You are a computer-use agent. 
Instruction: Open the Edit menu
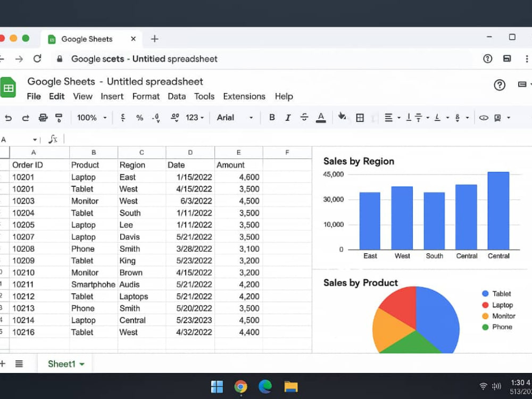coord(57,96)
